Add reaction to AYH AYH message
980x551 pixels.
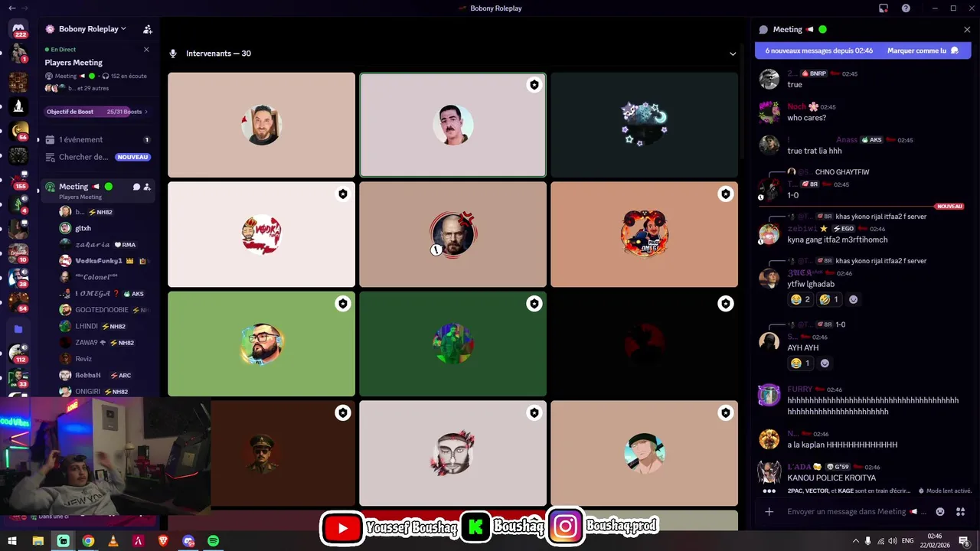(825, 364)
